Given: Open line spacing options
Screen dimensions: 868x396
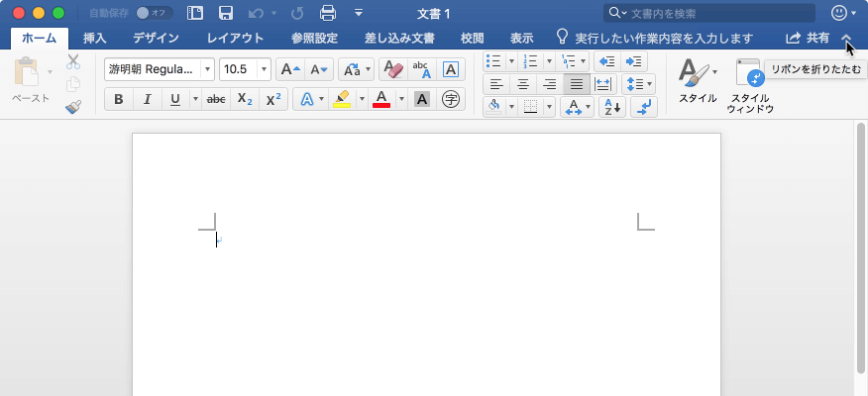Looking at the screenshot, I should tap(639, 84).
